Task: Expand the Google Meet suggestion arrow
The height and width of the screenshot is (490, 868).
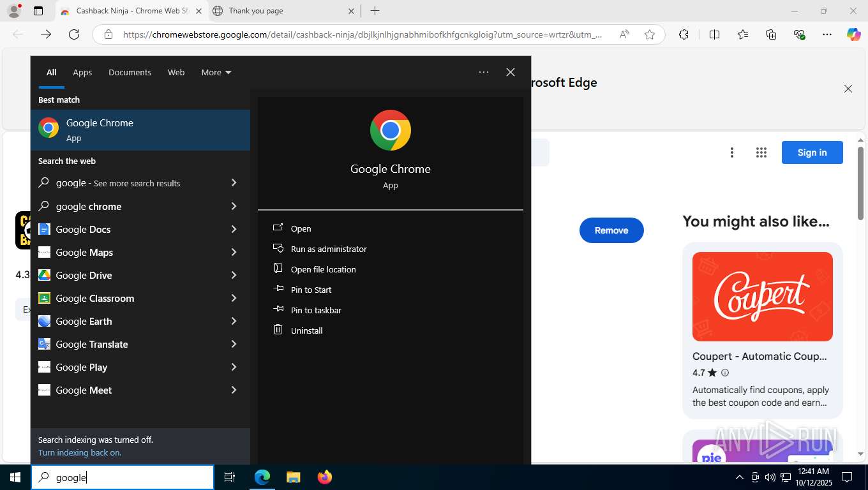Action: (234, 390)
